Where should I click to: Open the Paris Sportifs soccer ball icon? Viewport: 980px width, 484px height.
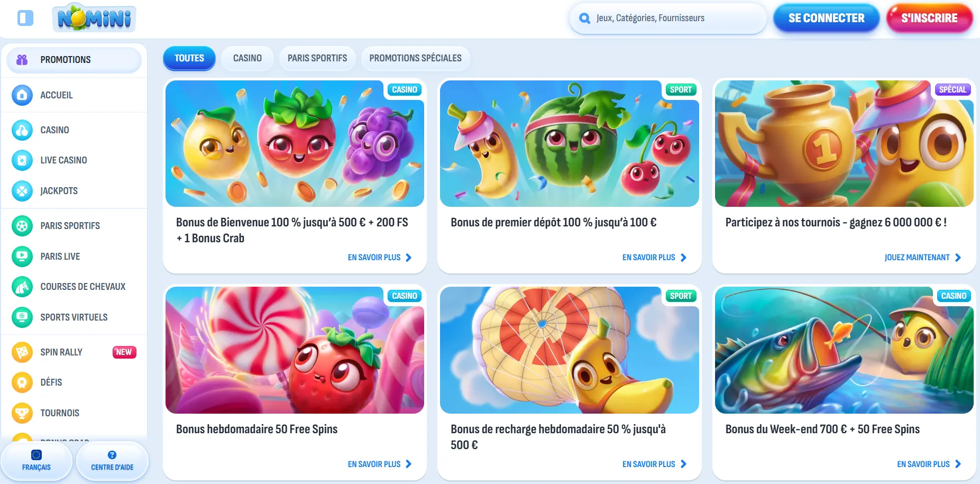(x=22, y=226)
